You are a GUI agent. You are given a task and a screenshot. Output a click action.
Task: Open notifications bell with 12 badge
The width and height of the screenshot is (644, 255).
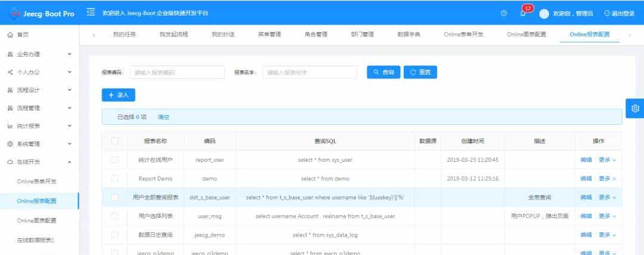click(x=524, y=13)
